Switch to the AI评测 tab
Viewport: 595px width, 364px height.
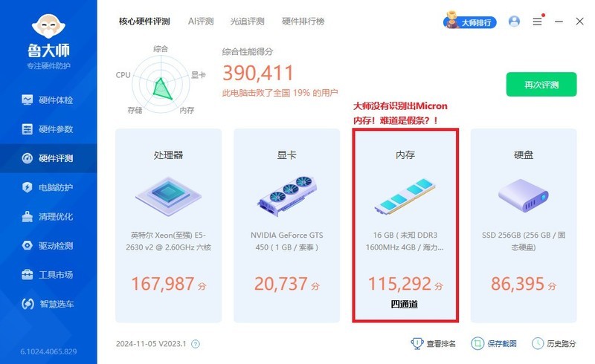click(x=201, y=22)
